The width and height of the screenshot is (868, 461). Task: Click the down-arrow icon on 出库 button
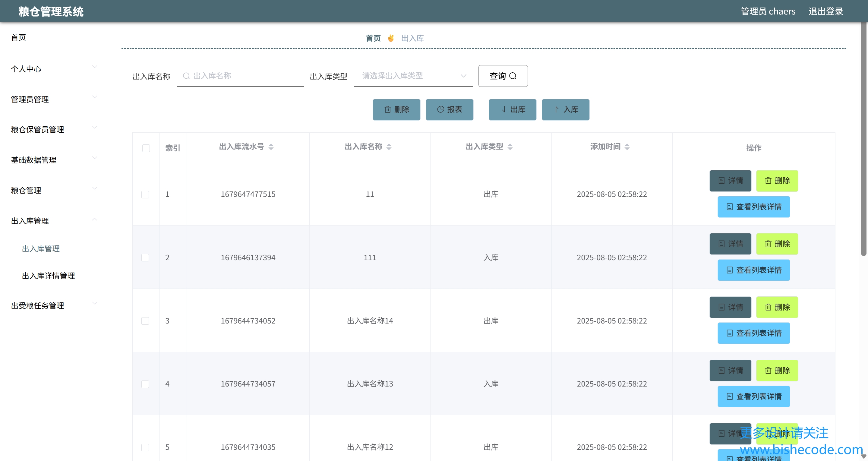[x=503, y=109]
